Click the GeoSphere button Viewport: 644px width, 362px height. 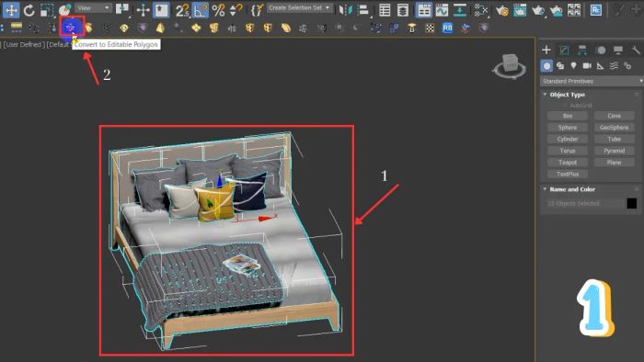614,128
